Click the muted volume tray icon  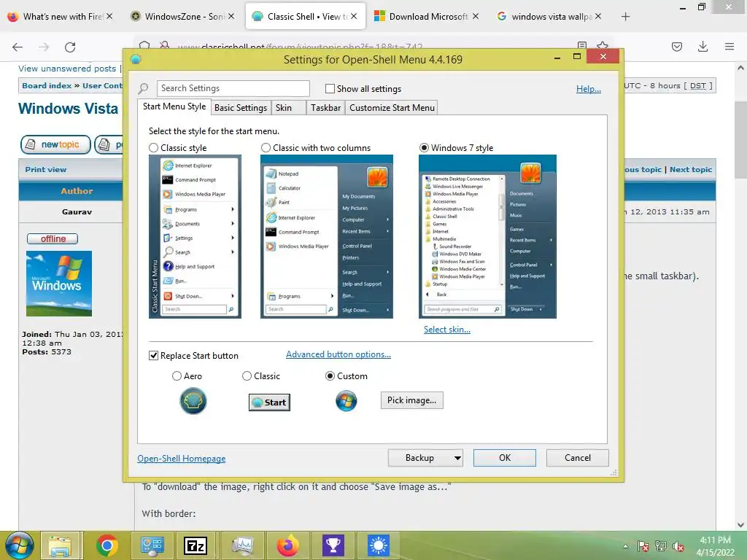(x=678, y=546)
